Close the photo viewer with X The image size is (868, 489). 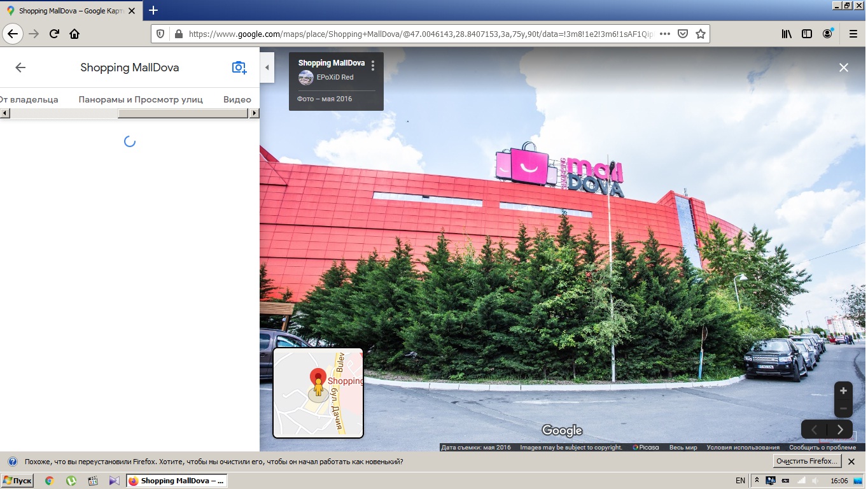click(844, 67)
